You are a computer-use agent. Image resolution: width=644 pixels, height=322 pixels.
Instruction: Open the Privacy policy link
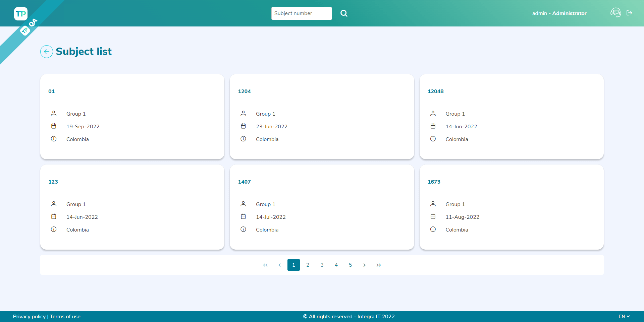pos(29,317)
